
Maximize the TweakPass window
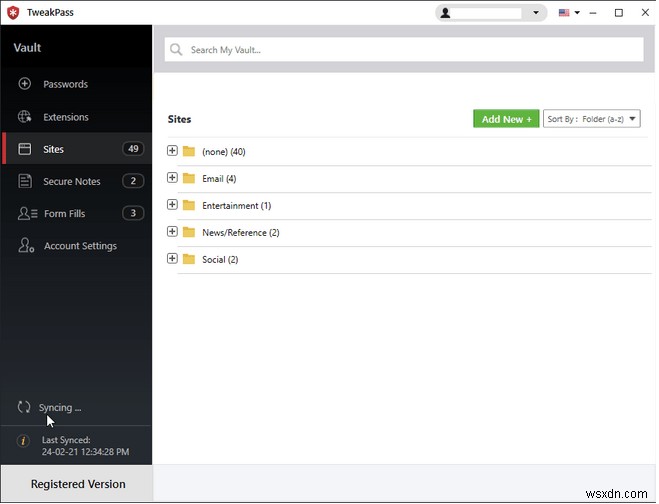pyautogui.click(x=620, y=13)
